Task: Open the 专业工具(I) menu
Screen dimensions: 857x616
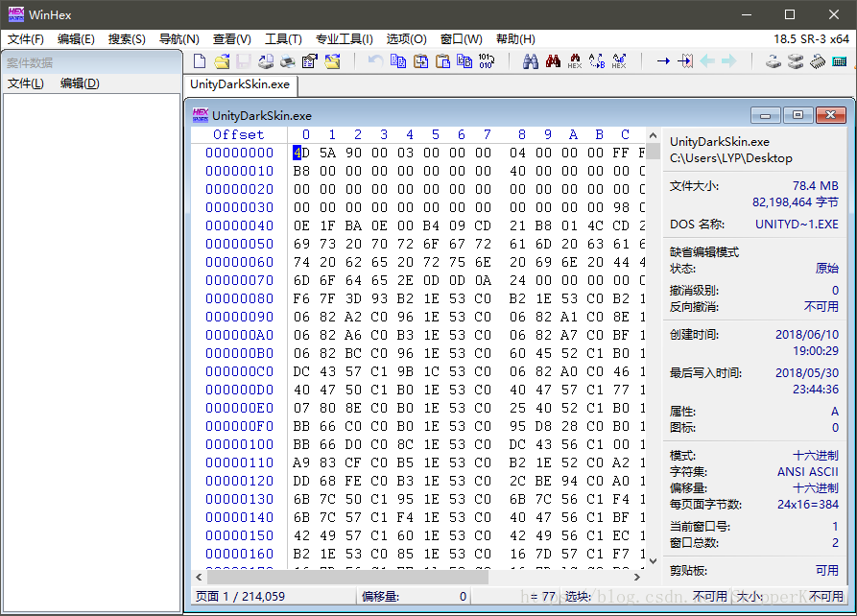Action: [x=344, y=39]
